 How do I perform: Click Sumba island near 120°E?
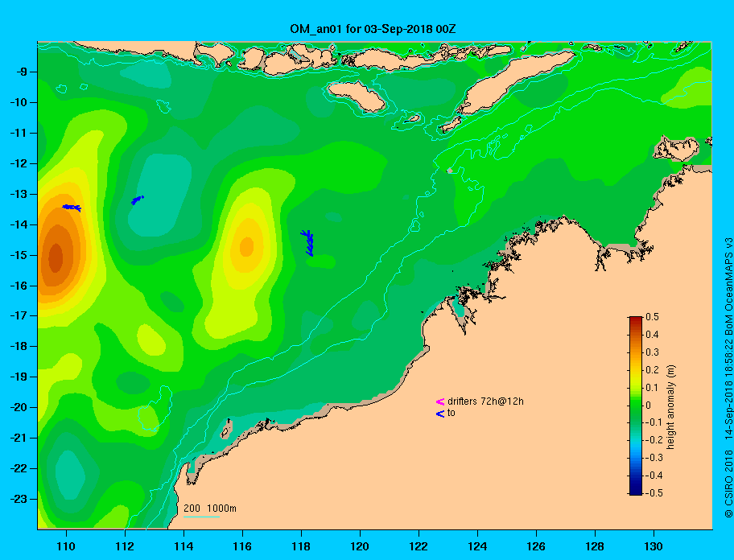tap(356, 96)
